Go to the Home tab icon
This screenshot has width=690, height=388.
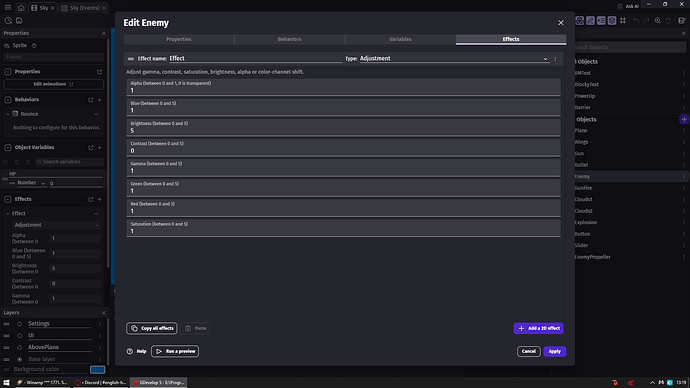[x=21, y=8]
